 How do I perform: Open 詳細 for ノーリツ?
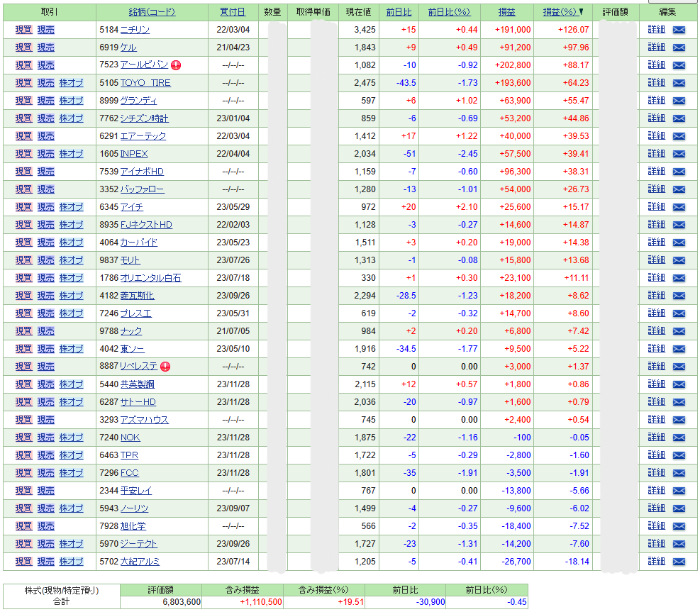(656, 508)
